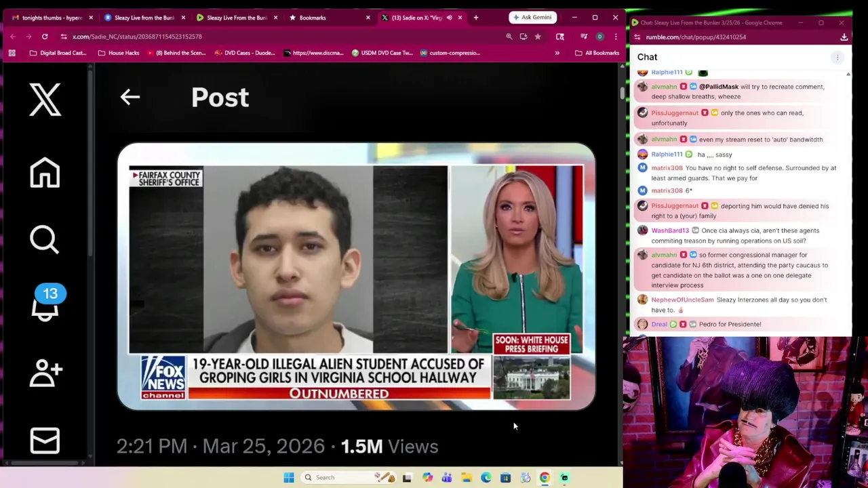Image resolution: width=868 pixels, height=488 pixels.
Task: Close the Bookmarks tab
Action: tap(368, 18)
